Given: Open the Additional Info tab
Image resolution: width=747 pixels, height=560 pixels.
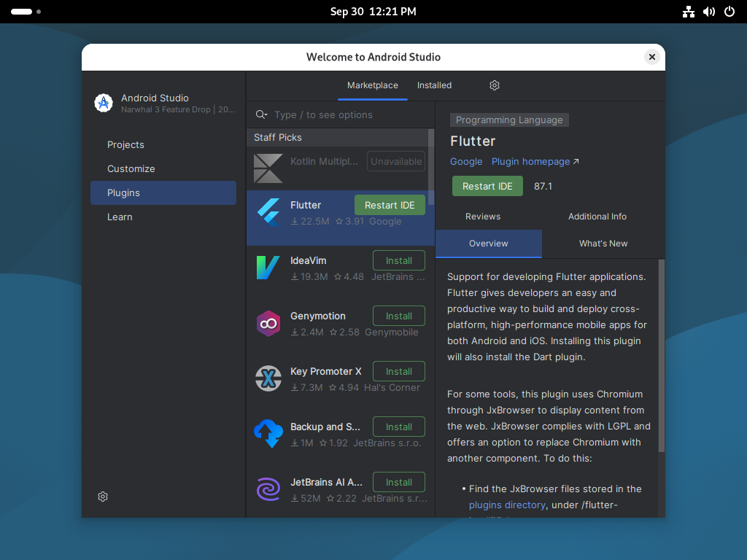Looking at the screenshot, I should 597,217.
